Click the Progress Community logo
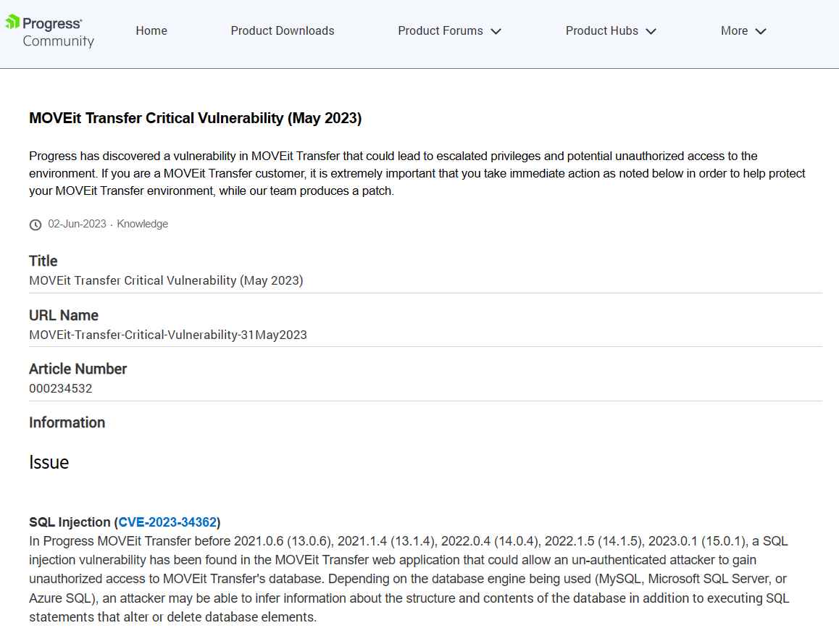 point(50,32)
